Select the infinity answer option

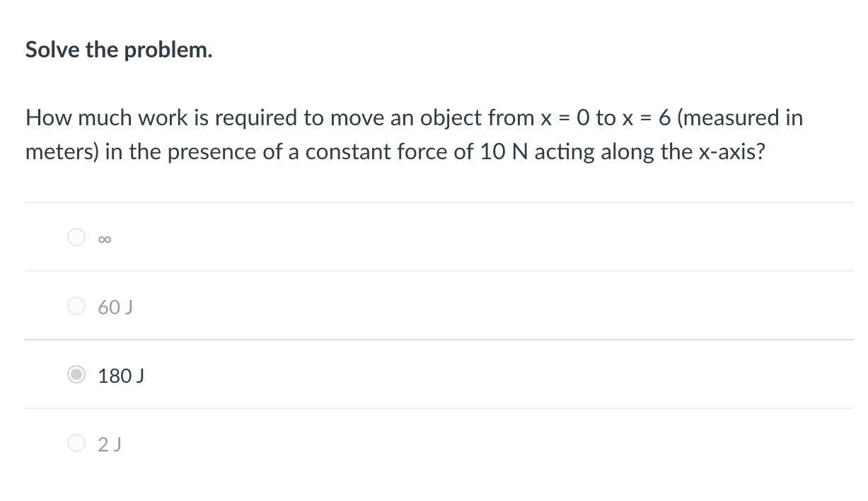76,237
